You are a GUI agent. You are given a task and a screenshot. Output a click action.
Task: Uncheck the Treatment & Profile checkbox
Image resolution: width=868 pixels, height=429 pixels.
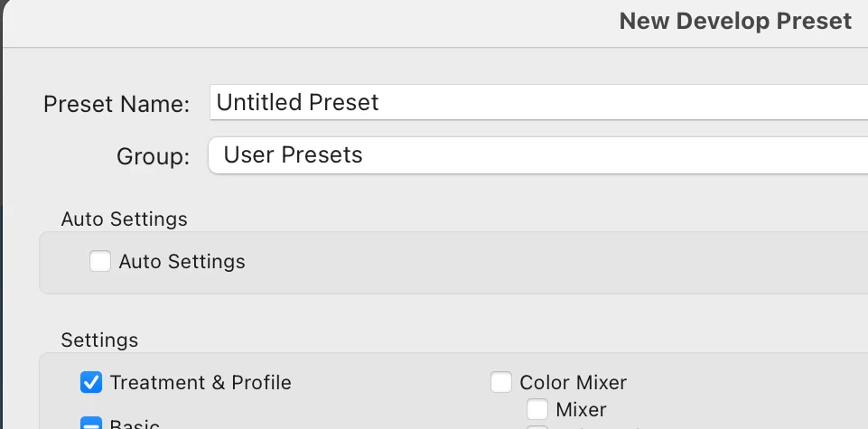91,382
